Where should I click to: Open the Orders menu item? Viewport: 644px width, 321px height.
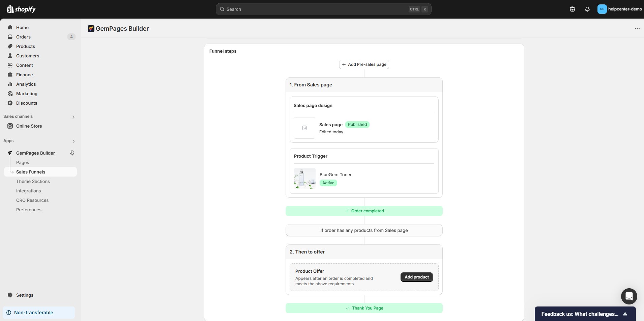(x=23, y=37)
